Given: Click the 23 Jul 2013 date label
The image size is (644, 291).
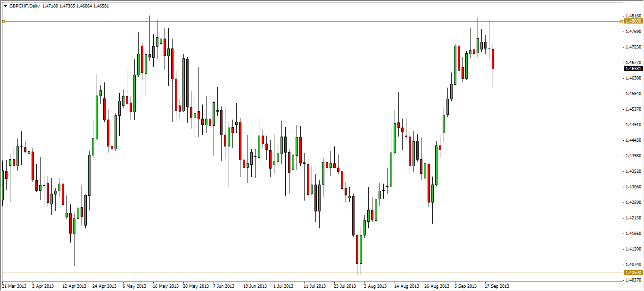Looking at the screenshot, I should [346, 286].
